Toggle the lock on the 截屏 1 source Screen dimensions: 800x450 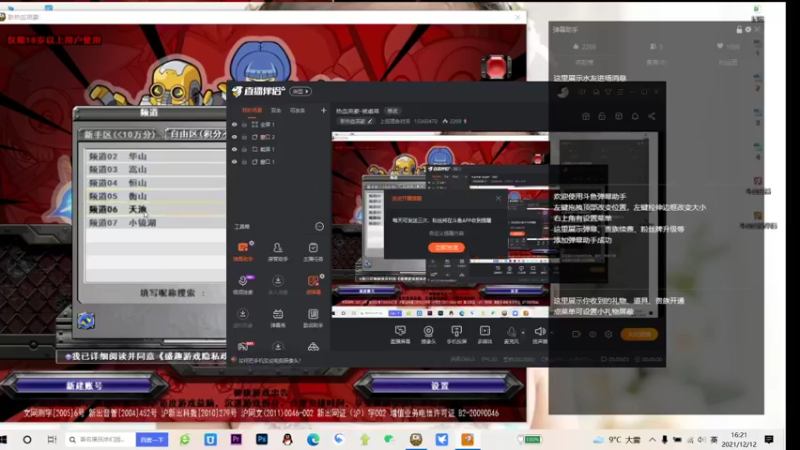[244, 149]
